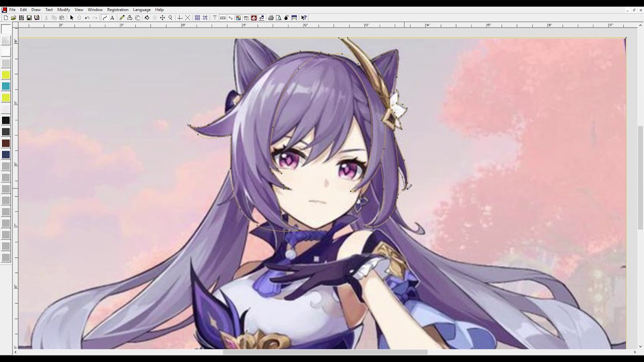Open the Registration menu
This screenshot has height=362, width=644.
point(118,10)
